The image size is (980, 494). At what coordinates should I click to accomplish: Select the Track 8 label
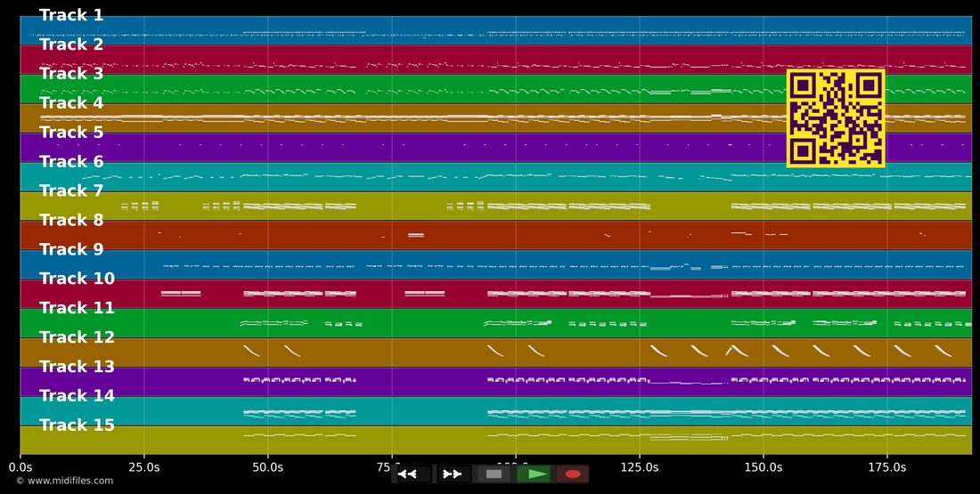[x=71, y=220]
